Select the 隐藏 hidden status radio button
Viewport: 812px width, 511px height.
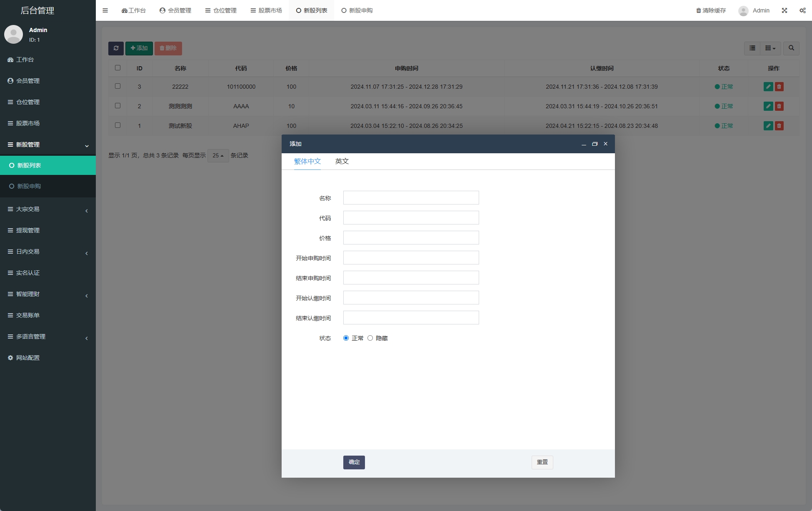(370, 338)
